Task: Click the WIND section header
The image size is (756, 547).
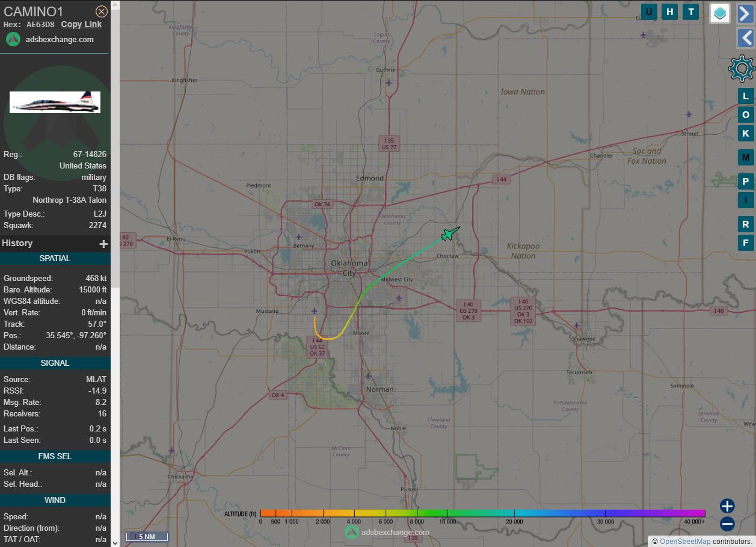Action: point(55,500)
